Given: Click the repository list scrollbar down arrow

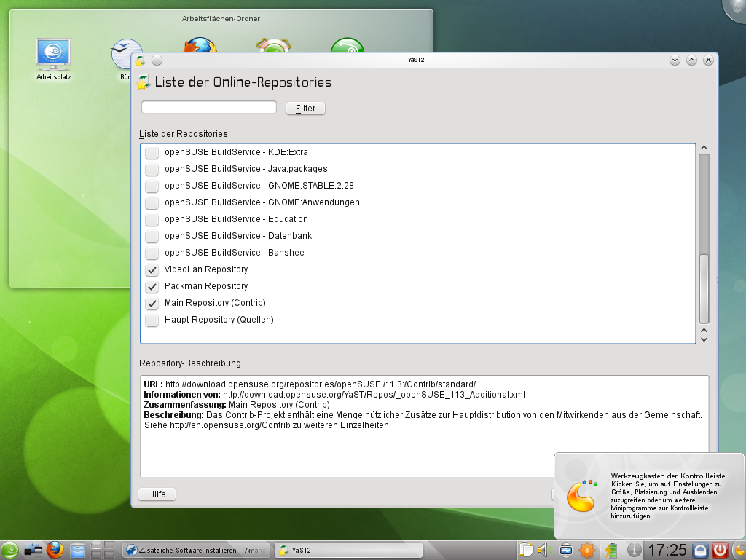Looking at the screenshot, I should tap(704, 339).
